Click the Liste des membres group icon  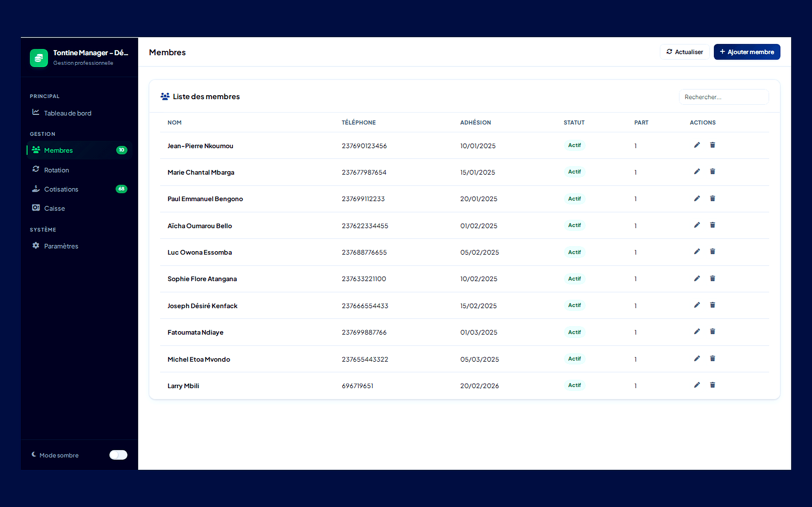pos(165,96)
